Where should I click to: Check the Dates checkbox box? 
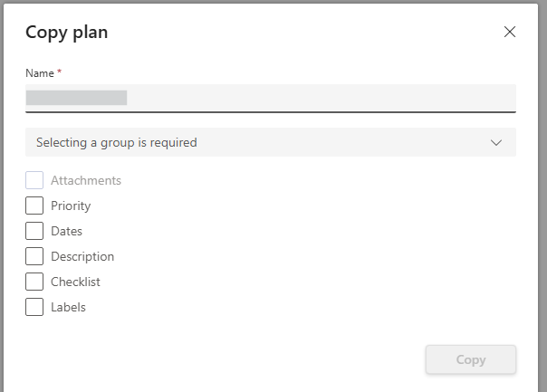(34, 231)
